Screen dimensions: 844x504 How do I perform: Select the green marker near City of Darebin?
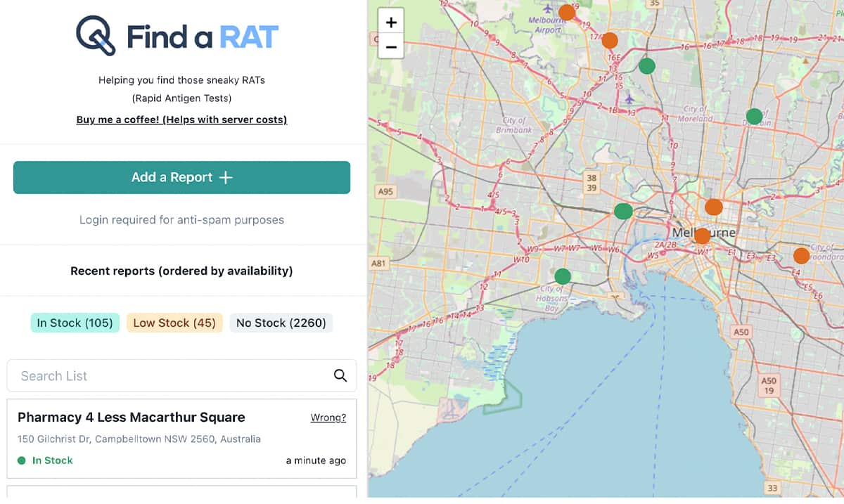point(754,116)
